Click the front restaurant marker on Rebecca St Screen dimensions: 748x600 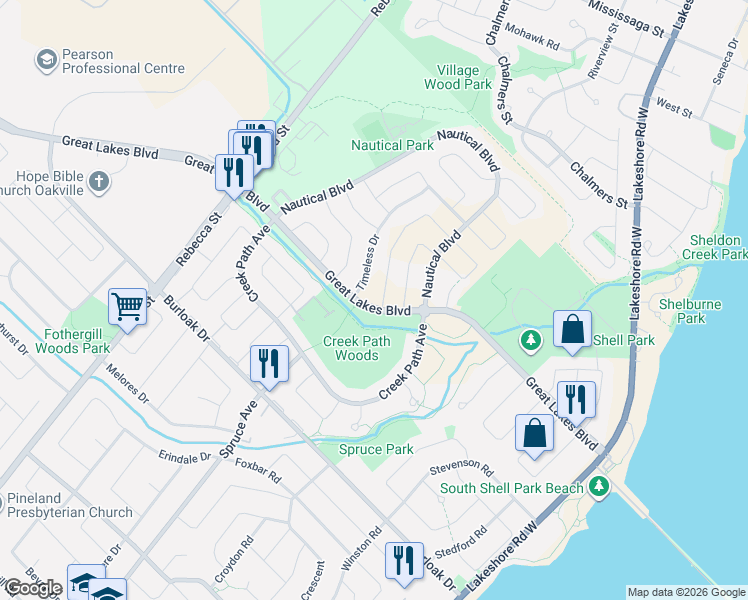click(234, 174)
